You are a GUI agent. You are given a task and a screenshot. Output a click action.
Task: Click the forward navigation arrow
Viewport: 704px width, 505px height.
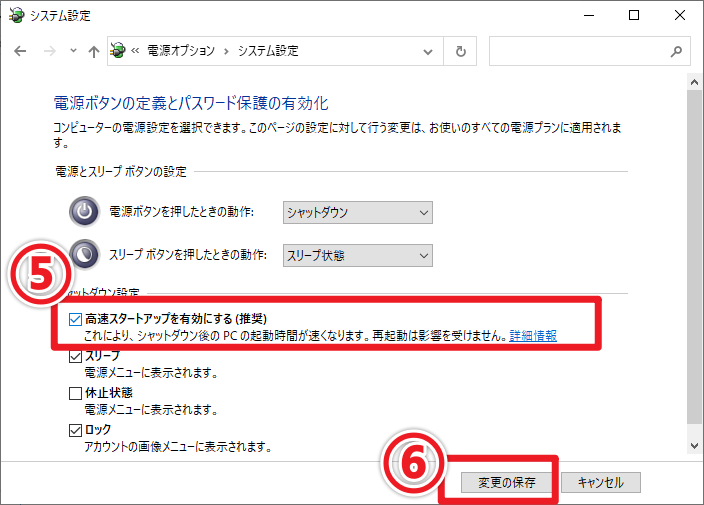click(x=48, y=51)
